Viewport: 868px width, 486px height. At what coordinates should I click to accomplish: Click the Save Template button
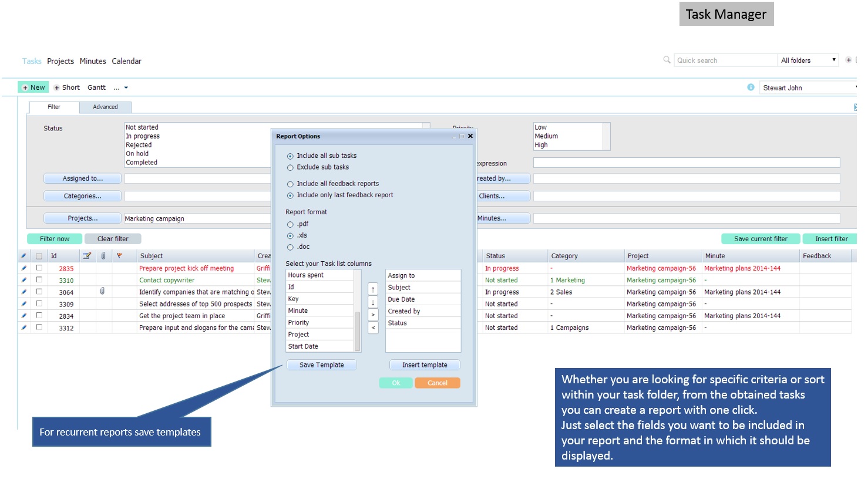[322, 365]
